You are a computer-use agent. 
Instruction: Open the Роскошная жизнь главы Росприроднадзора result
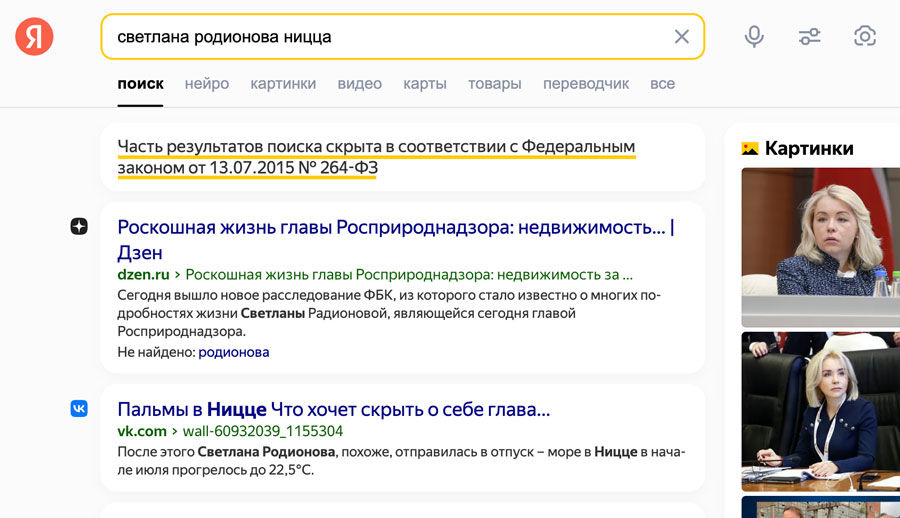tap(396, 239)
